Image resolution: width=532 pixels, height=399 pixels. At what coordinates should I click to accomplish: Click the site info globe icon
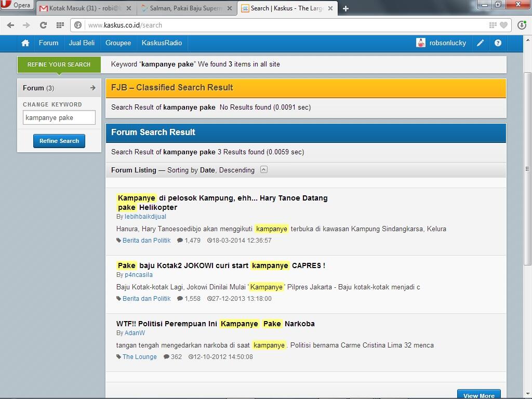pos(78,25)
